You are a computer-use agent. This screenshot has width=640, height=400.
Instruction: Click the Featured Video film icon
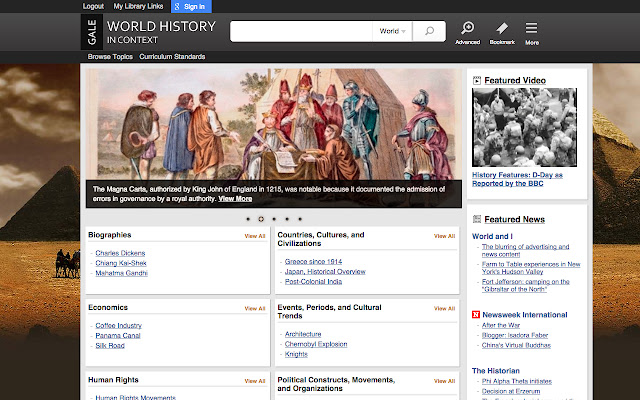tap(477, 79)
